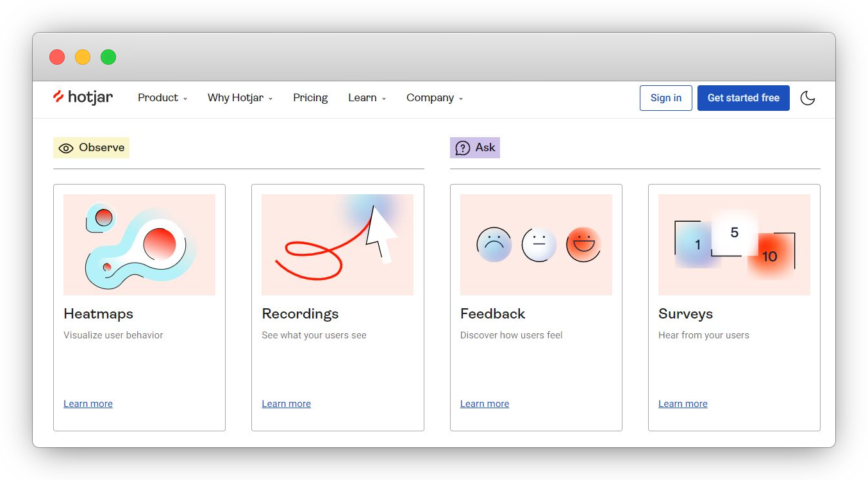868x480 pixels.
Task: Toggle dark mode with the moon icon
Action: pyautogui.click(x=808, y=98)
